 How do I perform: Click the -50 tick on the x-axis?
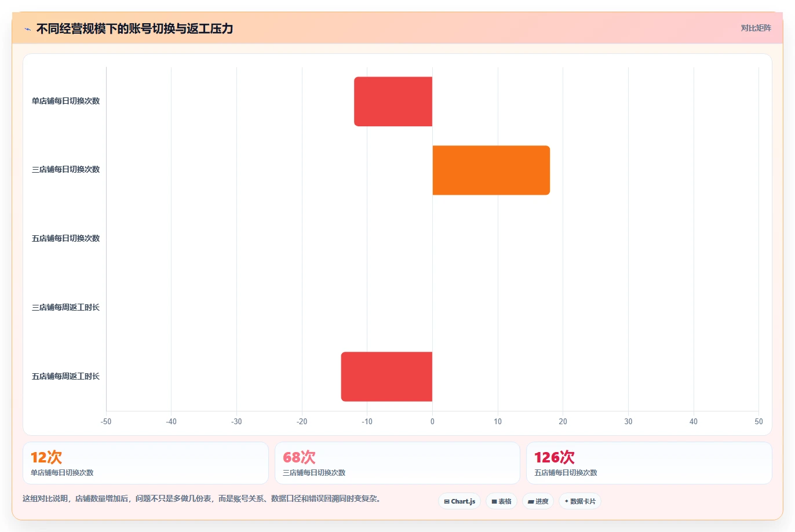click(x=106, y=421)
